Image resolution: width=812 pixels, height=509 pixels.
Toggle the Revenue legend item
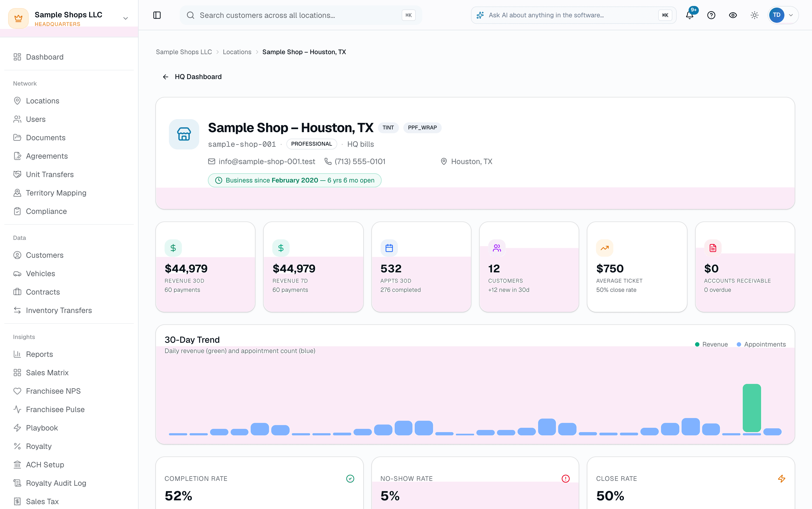click(711, 344)
